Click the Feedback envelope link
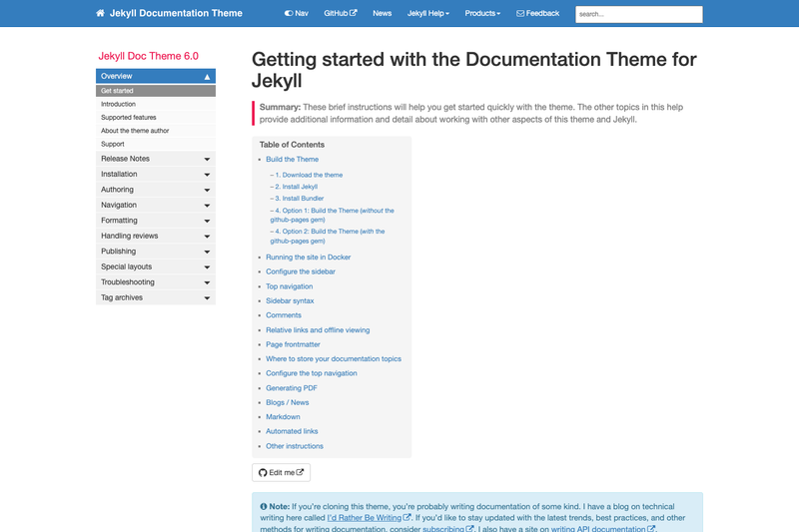 [537, 13]
